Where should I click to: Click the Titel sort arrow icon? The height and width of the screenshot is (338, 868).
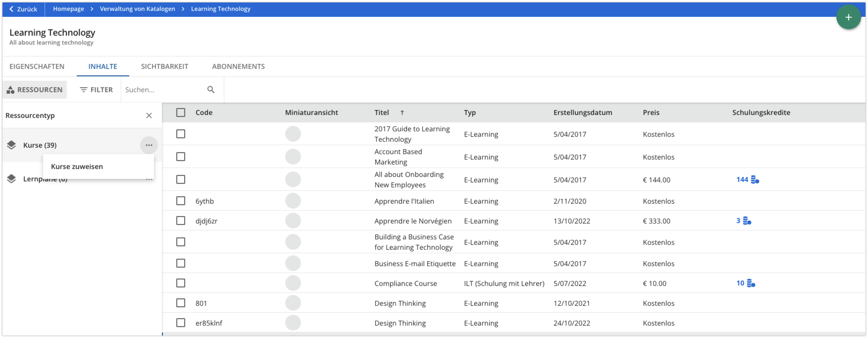point(402,113)
